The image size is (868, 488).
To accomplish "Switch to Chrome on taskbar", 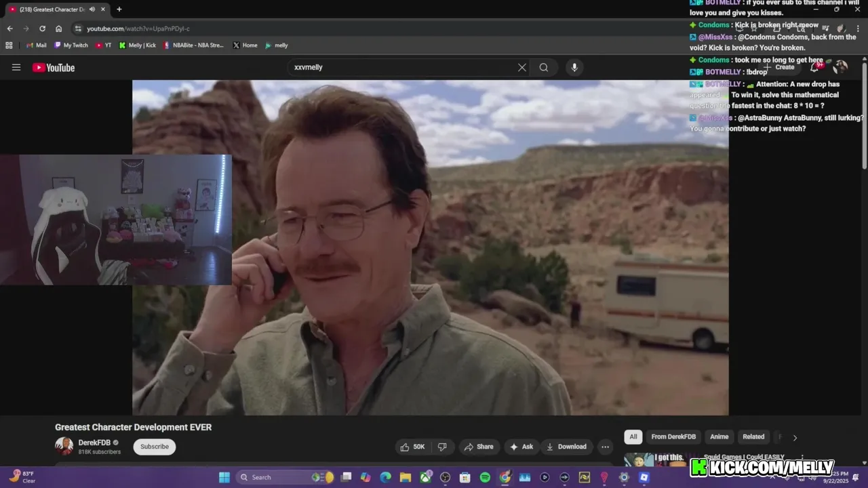I will click(505, 477).
